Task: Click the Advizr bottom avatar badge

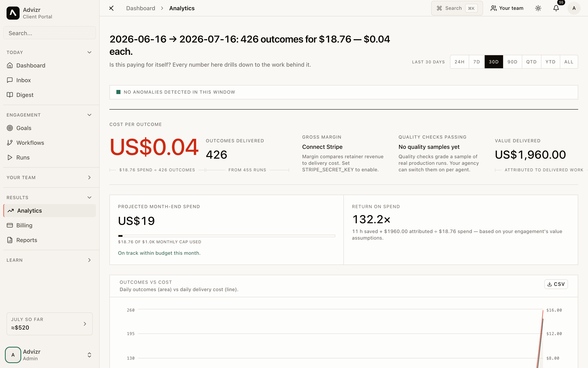Action: (x=13, y=355)
